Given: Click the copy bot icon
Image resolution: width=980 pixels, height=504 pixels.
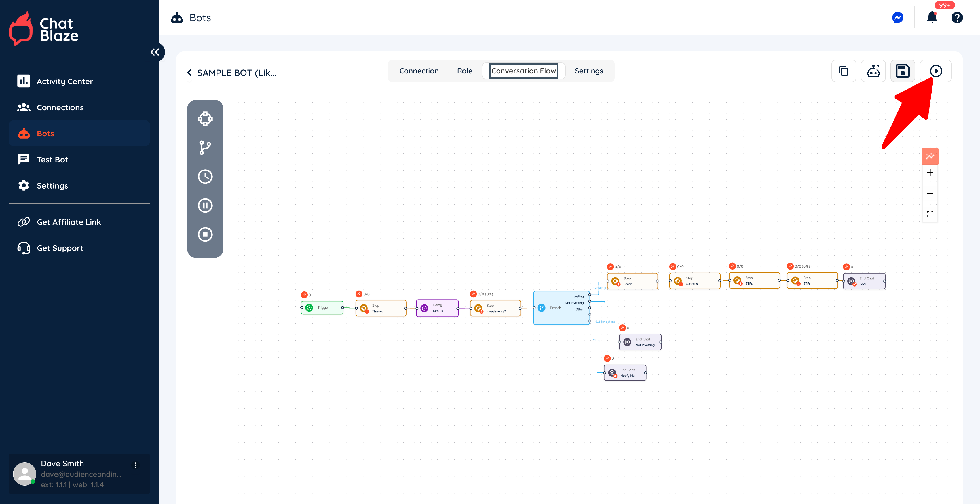Looking at the screenshot, I should click(843, 71).
